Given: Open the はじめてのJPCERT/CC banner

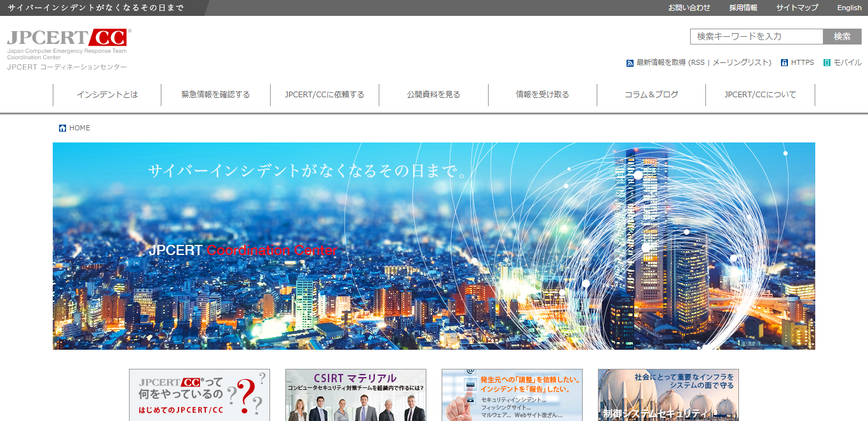Looking at the screenshot, I should pos(200,395).
